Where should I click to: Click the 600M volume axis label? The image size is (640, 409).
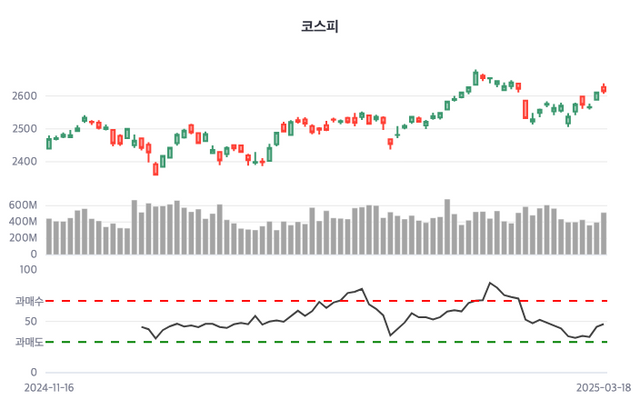point(22,206)
